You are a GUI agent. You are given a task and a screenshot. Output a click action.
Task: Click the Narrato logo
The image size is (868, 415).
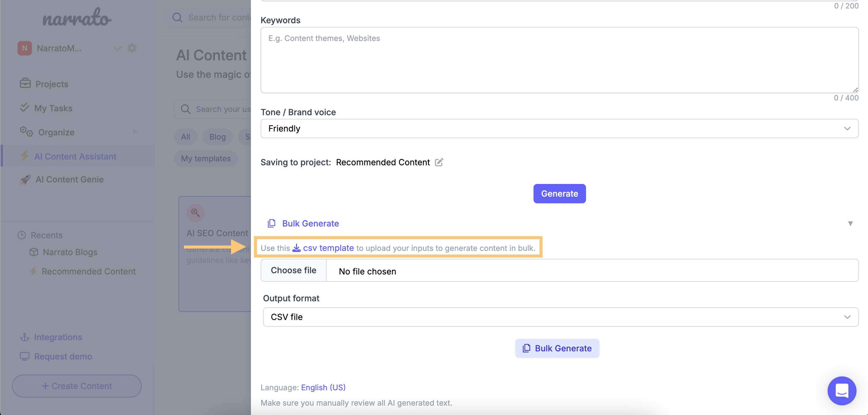[77, 17]
